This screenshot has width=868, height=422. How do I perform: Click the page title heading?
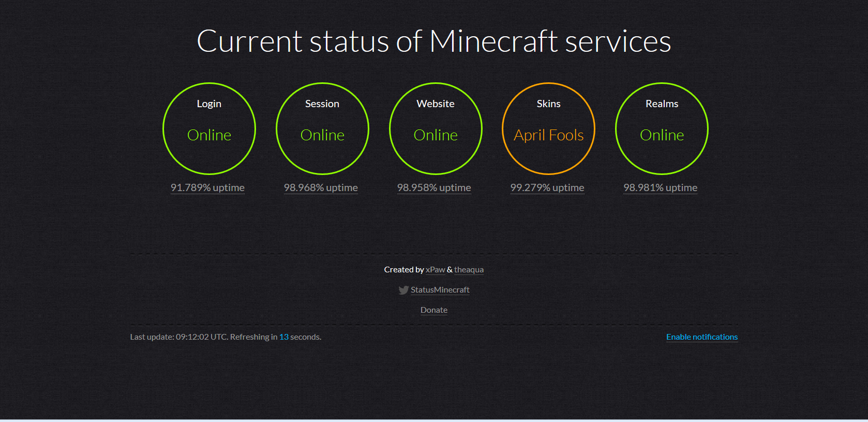tap(433, 41)
